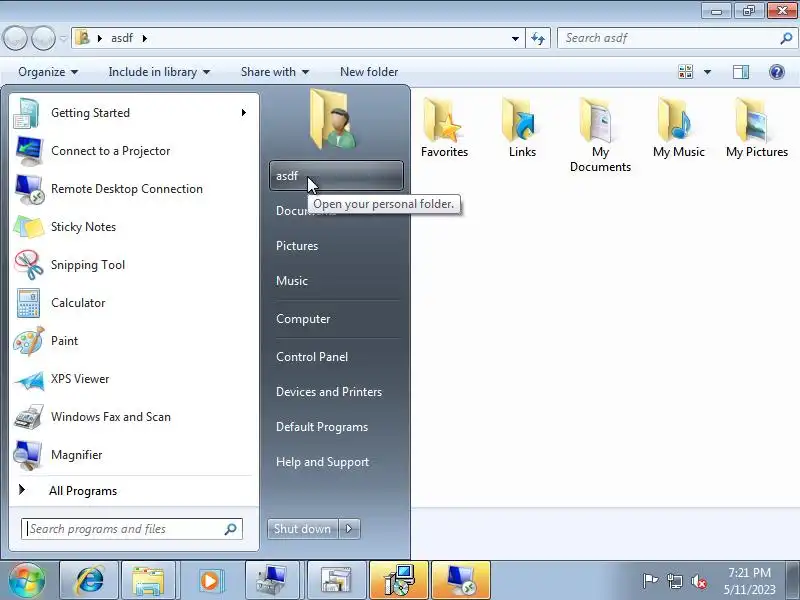
Task: Open Shut down options arrow
Action: [349, 529]
